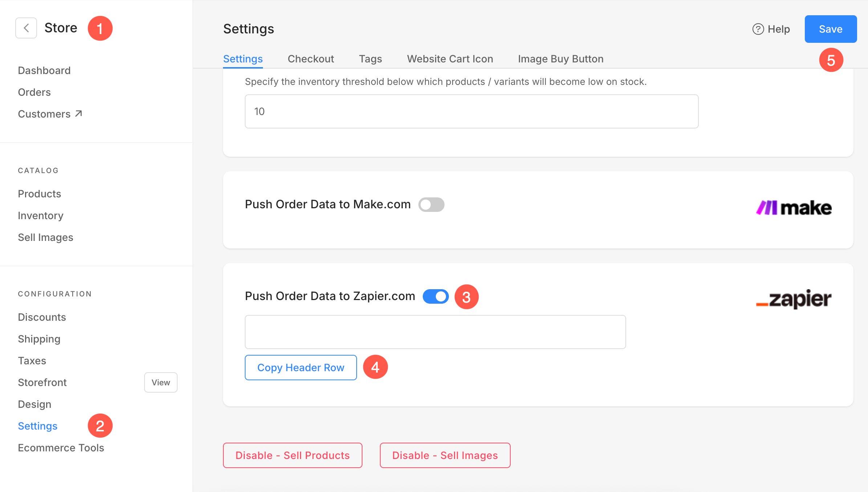This screenshot has width=868, height=492.
Task: Focus the inventory threshold field
Action: click(x=471, y=111)
